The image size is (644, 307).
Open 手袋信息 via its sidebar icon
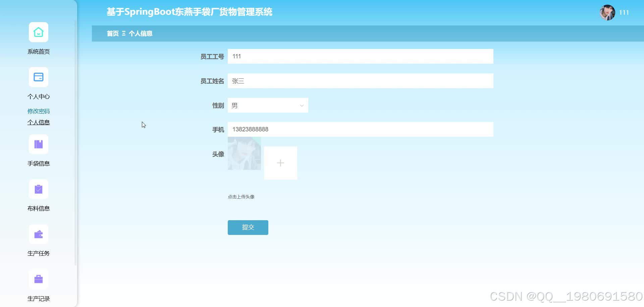(38, 144)
